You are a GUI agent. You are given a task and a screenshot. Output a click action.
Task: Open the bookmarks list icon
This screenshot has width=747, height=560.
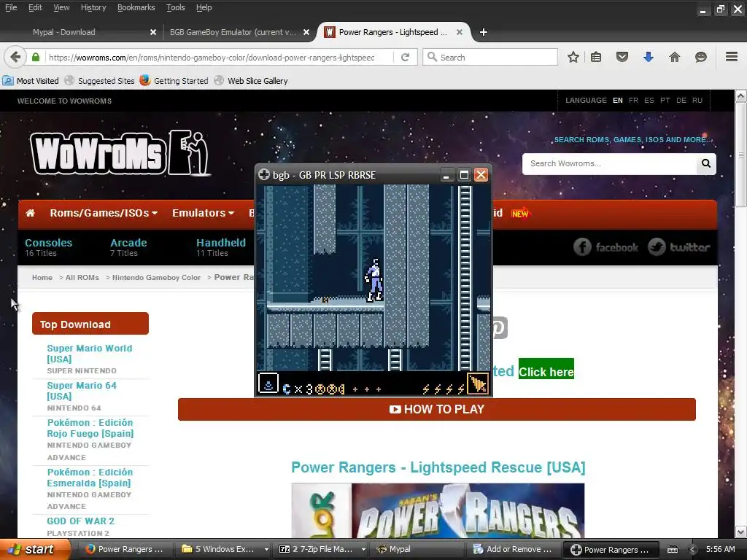596,57
